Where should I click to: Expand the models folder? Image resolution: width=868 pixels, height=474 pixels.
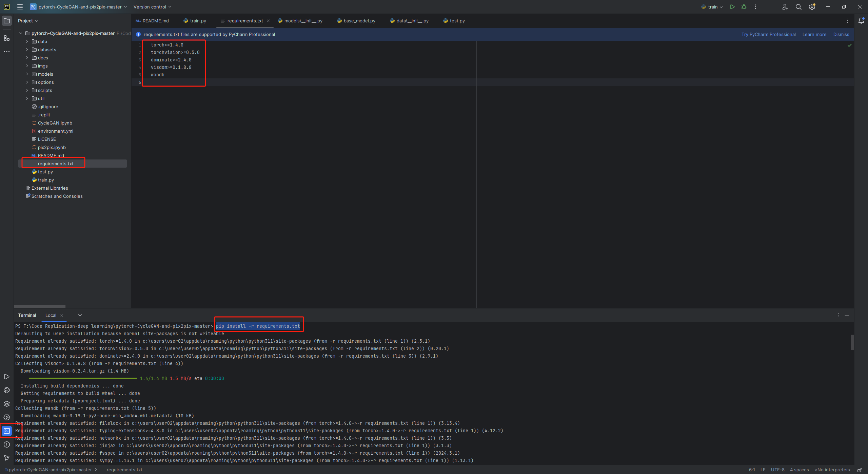pos(27,74)
